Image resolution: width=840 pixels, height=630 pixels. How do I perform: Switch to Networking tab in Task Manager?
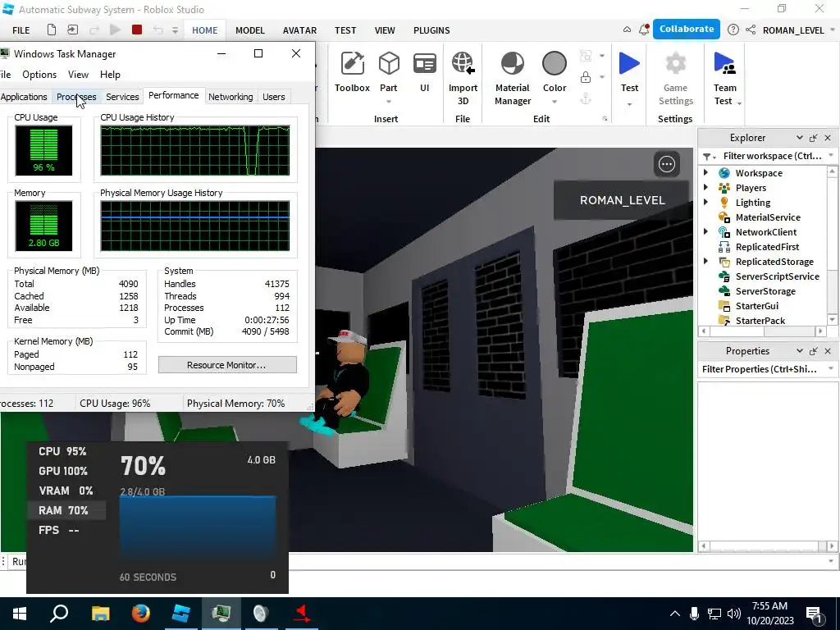(x=231, y=97)
